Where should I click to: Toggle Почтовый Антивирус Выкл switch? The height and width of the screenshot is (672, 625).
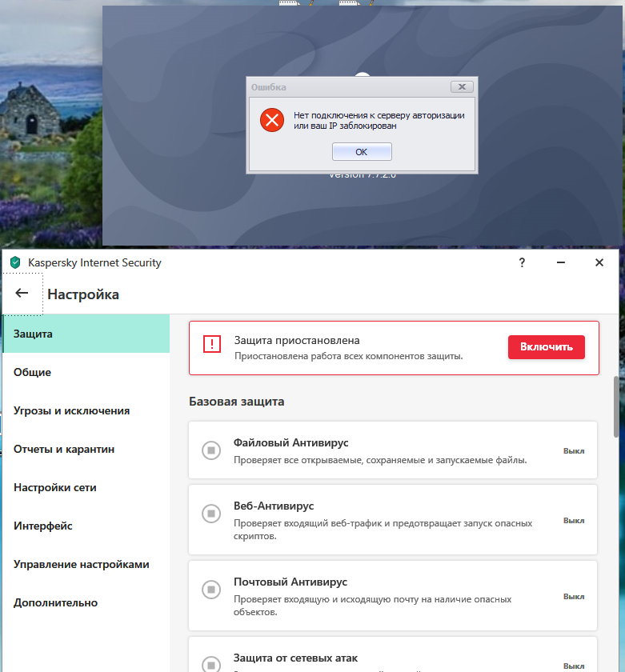[574, 596]
